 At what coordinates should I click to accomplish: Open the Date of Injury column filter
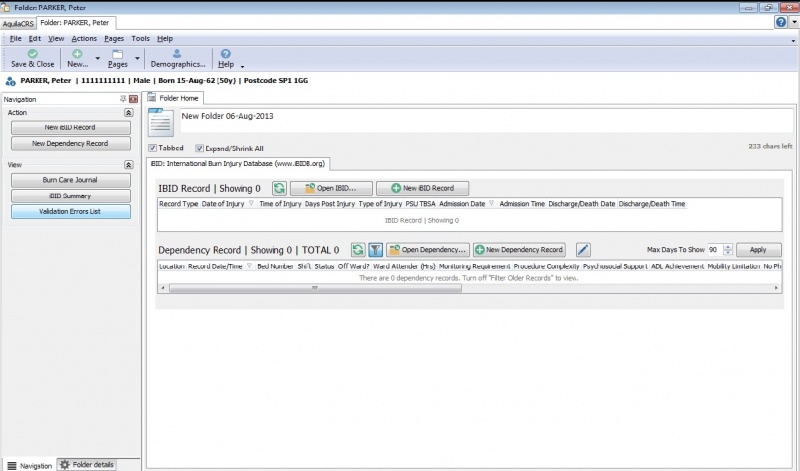pyautogui.click(x=251, y=203)
